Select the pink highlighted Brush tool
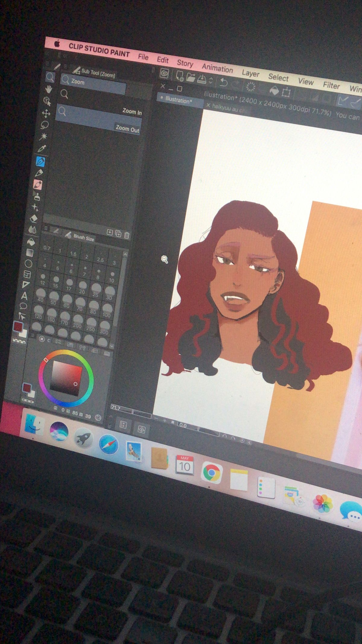Screen dimensions: 362x644 tap(38, 184)
